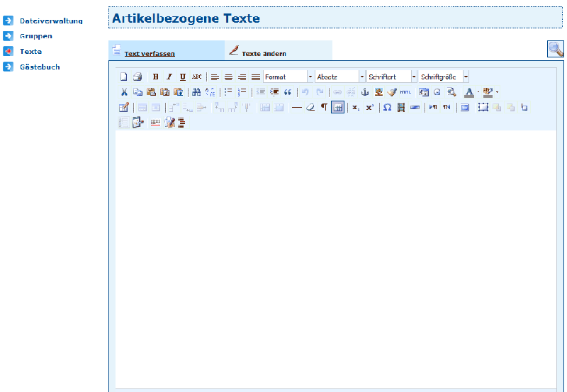Image resolution: width=567 pixels, height=392 pixels.
Task: Open the Omega special character map
Action: pyautogui.click(x=387, y=108)
